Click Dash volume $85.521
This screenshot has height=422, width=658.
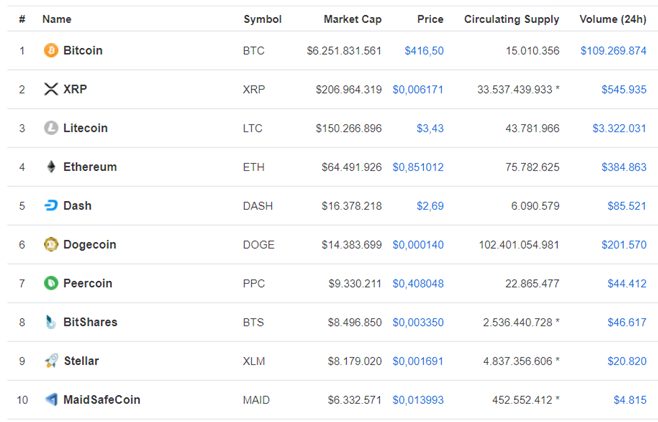pos(627,206)
